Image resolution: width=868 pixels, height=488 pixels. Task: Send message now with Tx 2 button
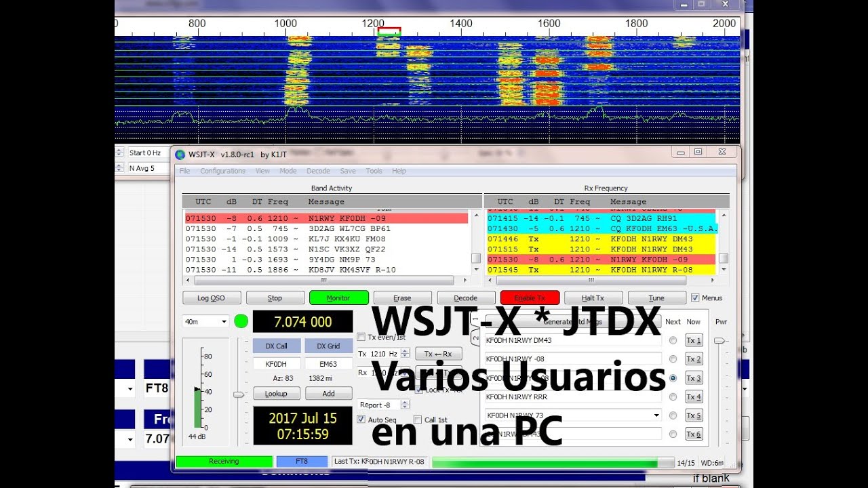click(693, 359)
